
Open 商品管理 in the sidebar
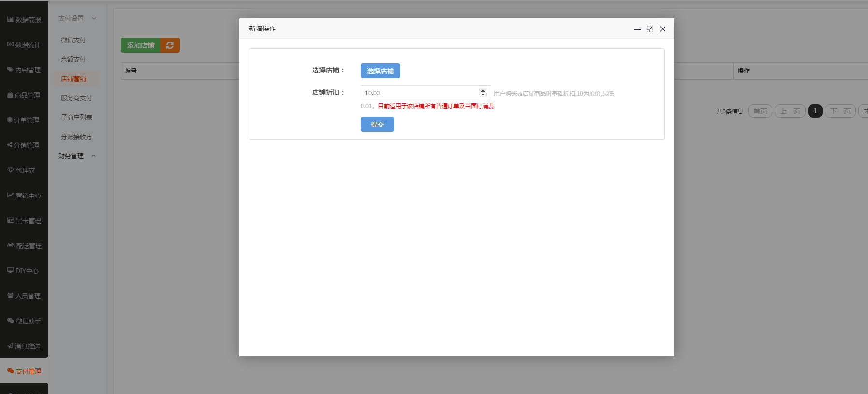pos(24,95)
